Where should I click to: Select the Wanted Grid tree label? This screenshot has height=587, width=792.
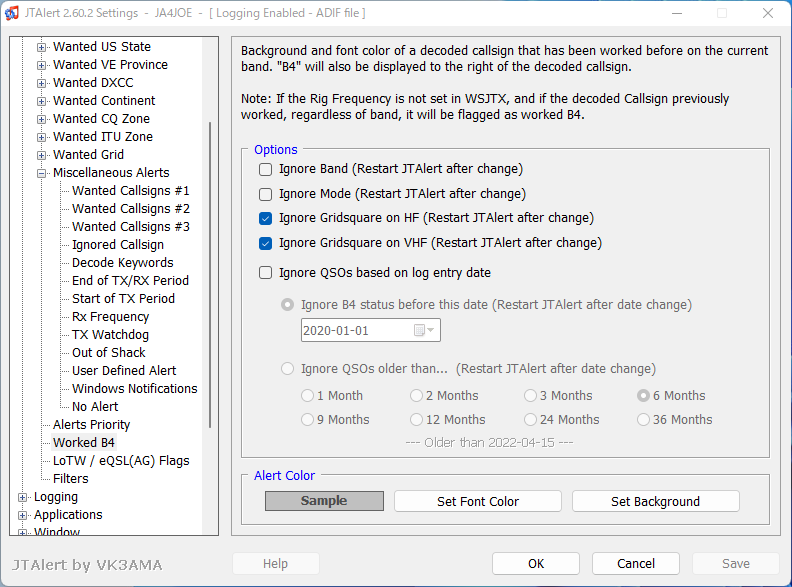88,155
